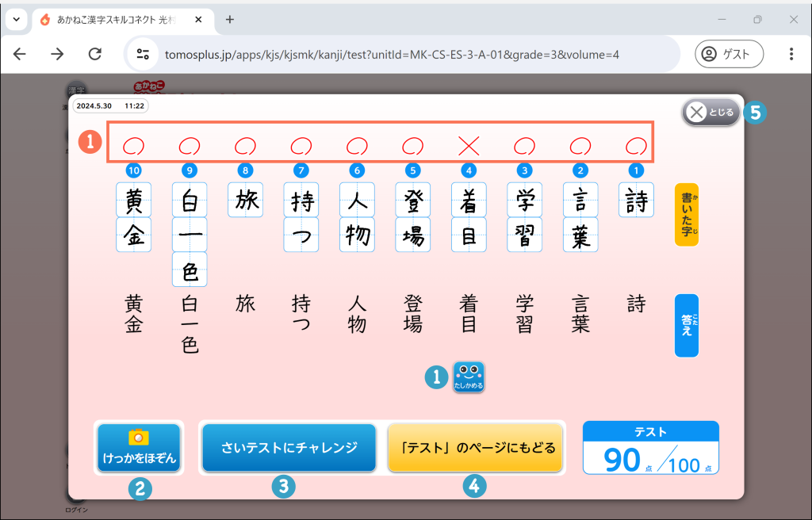Click the handwritten つ box

(x=301, y=235)
